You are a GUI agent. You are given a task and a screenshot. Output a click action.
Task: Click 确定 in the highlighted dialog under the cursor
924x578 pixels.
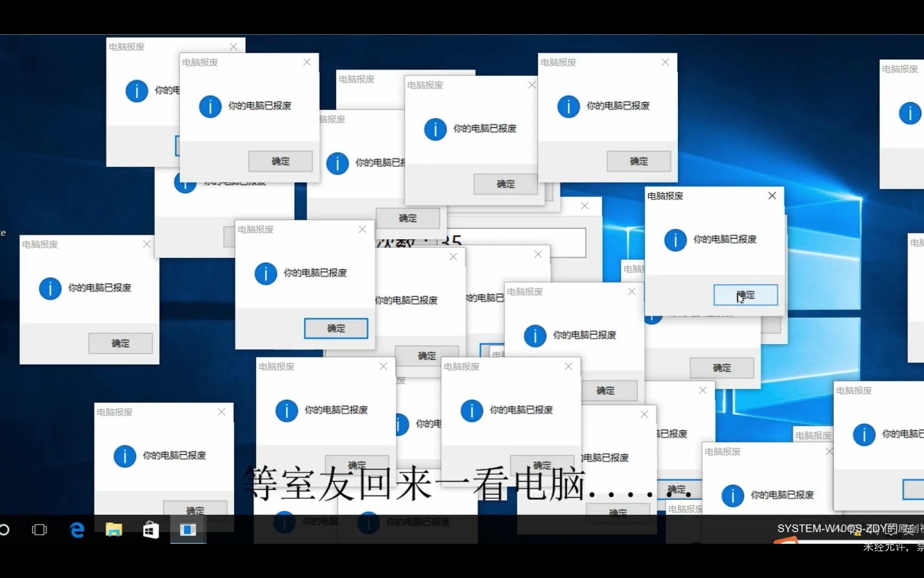(x=745, y=295)
